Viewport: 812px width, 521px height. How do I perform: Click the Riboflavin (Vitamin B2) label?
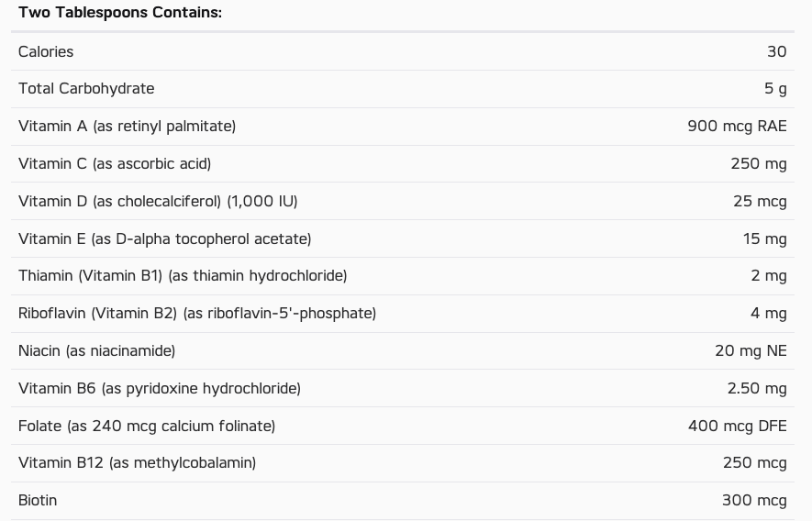click(x=197, y=314)
